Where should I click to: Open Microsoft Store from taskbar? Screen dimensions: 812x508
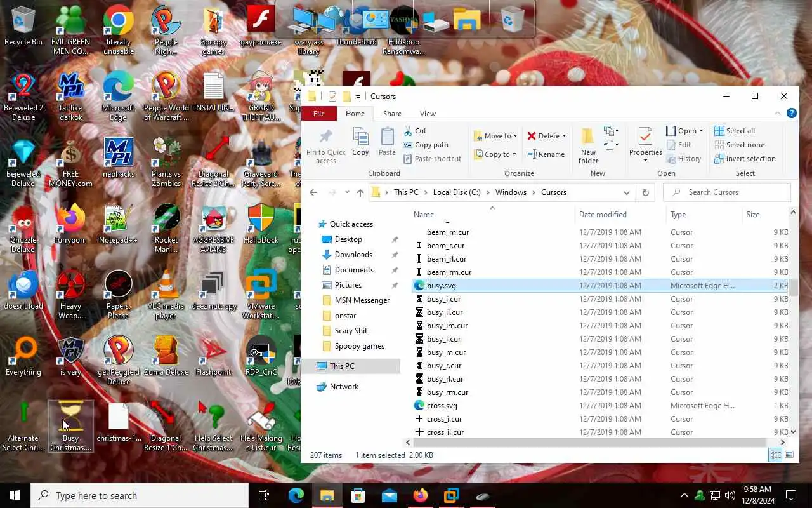click(x=358, y=495)
